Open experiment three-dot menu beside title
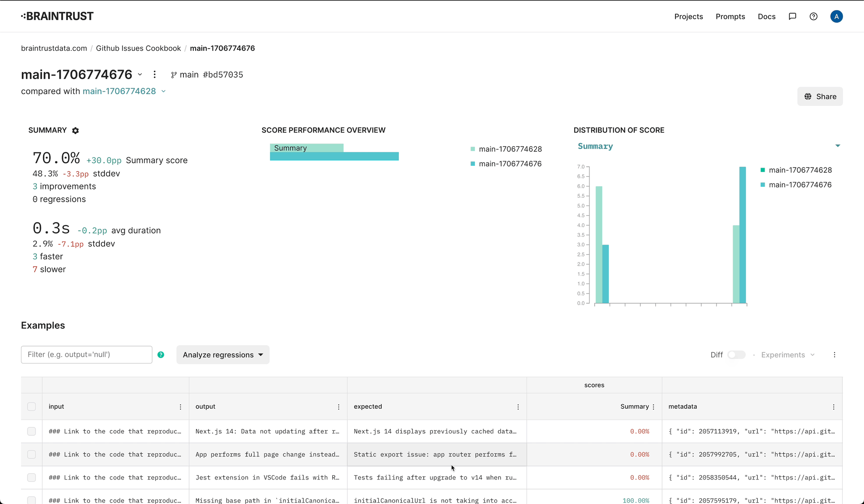 click(155, 75)
